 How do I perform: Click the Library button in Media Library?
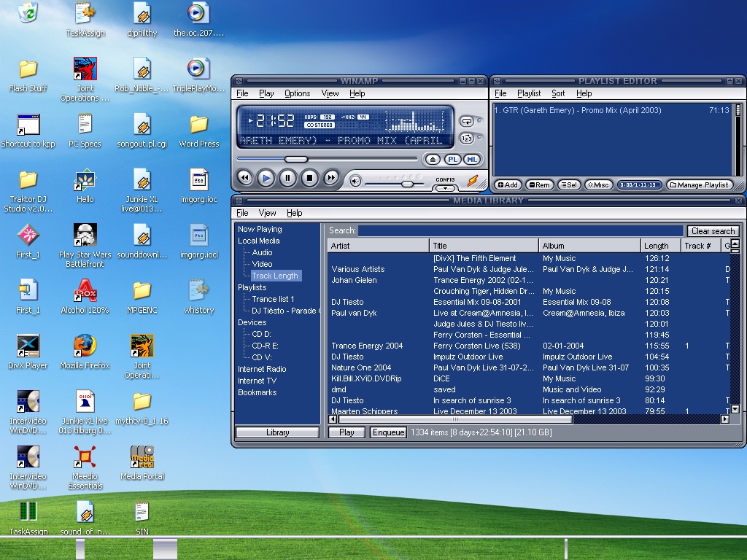(x=277, y=432)
